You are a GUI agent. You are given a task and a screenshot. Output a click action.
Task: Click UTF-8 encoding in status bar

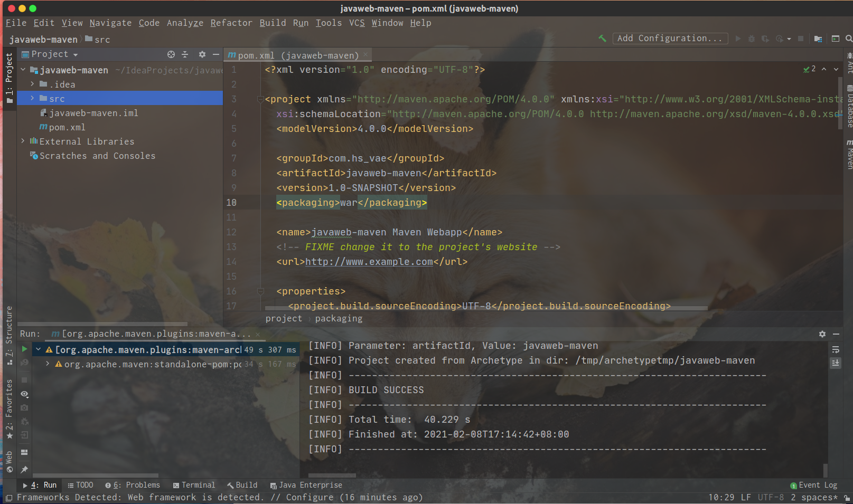click(x=771, y=497)
